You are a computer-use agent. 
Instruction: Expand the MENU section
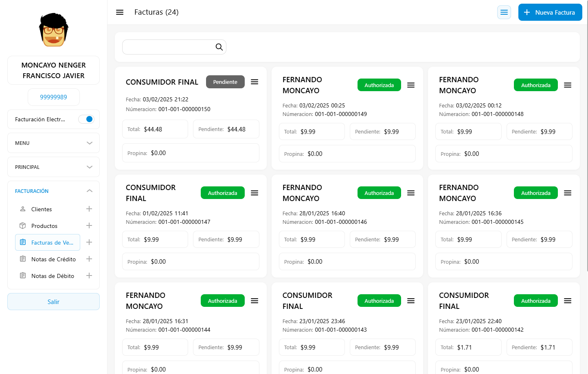[x=53, y=143]
